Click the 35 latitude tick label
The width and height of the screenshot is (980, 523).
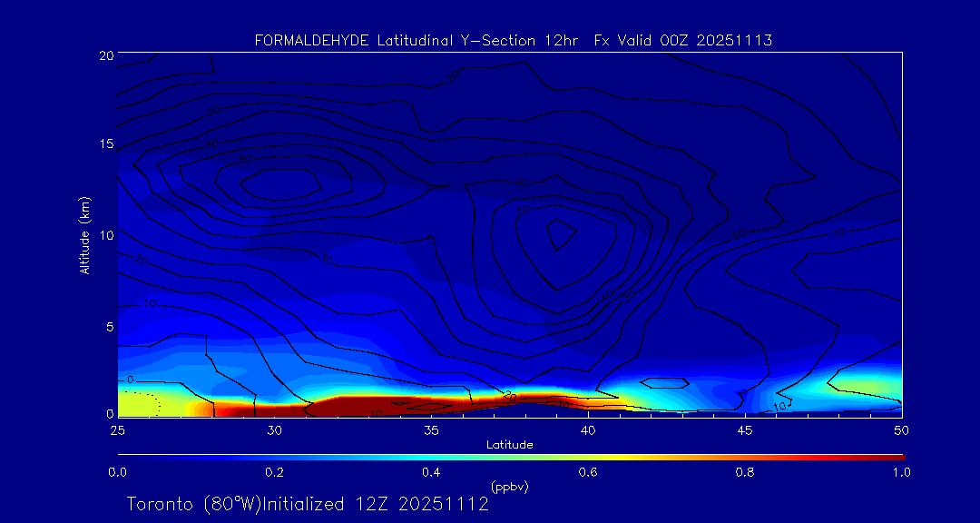point(431,429)
